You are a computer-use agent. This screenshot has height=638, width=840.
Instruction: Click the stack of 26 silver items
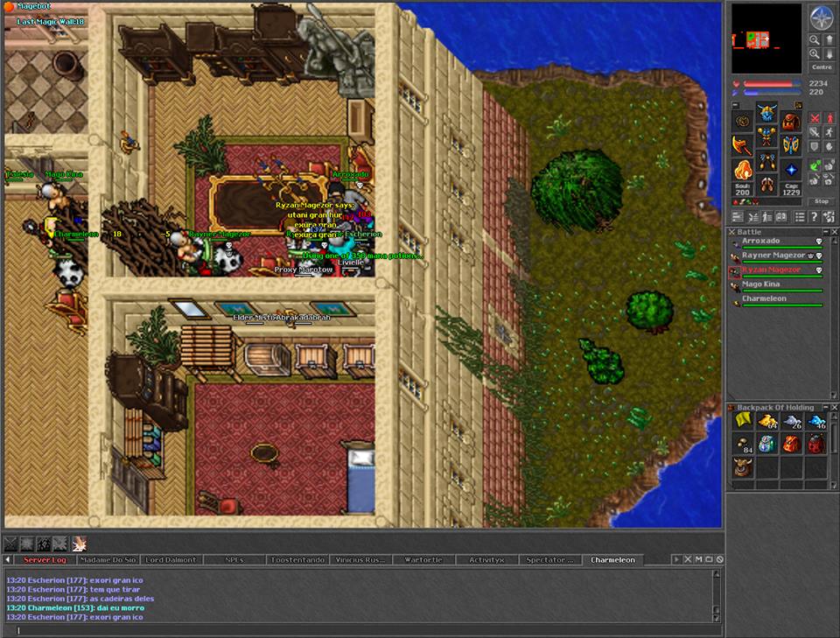792,420
